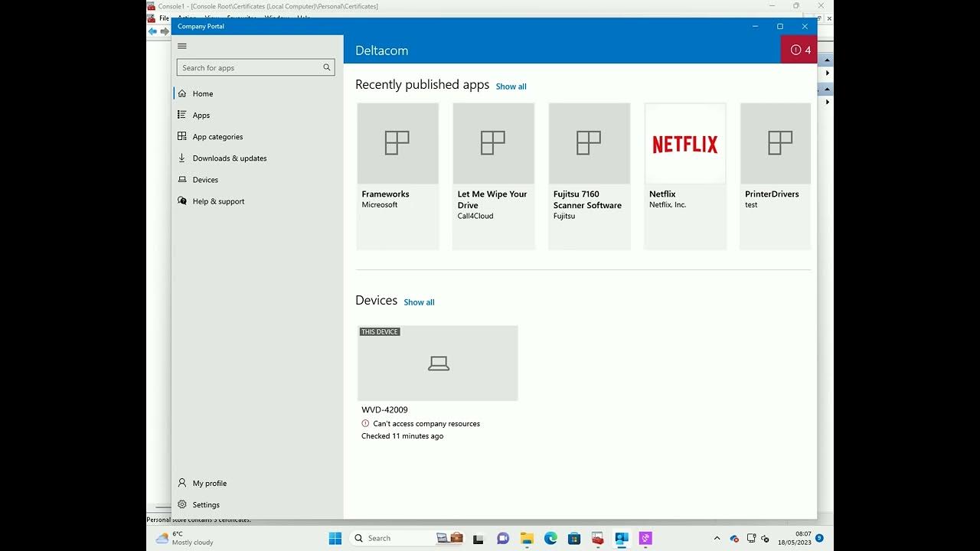Click the red toolbox console taskbar icon
The image size is (980, 551).
pos(598,538)
